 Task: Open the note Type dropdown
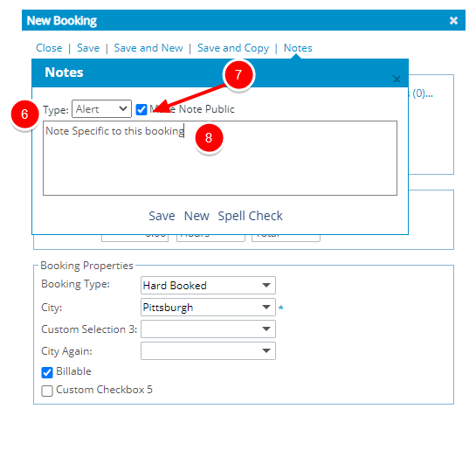[x=101, y=108]
